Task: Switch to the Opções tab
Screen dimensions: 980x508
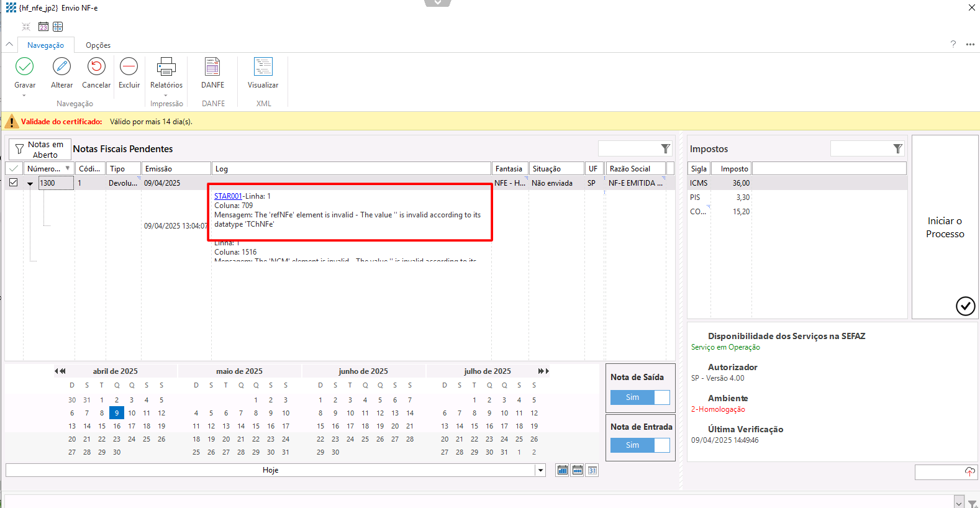Action: click(x=98, y=45)
